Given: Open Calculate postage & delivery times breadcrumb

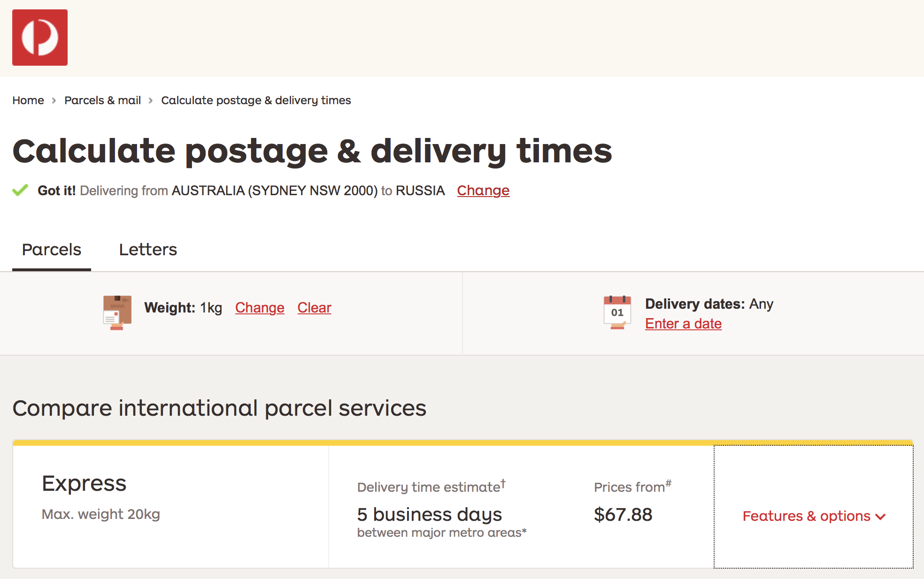Looking at the screenshot, I should pos(256,100).
